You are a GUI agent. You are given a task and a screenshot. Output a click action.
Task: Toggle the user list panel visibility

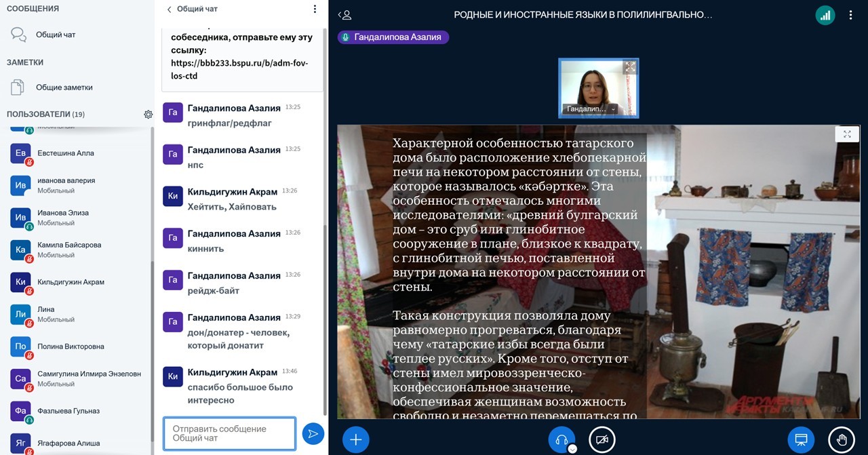point(345,15)
